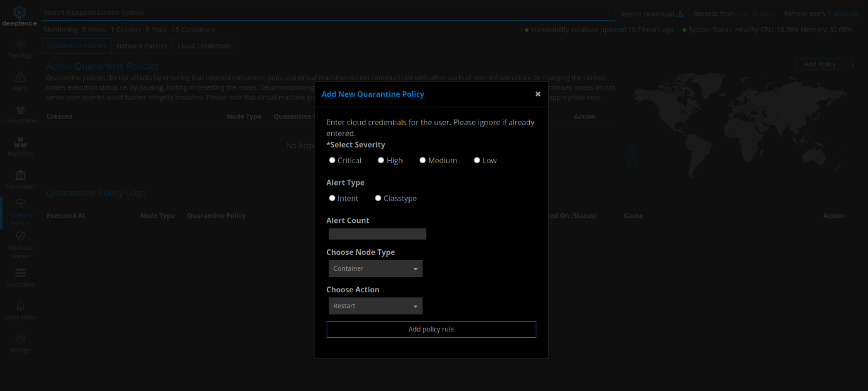Switch to the Network Policies tab
This screenshot has width=868, height=391.
click(141, 46)
